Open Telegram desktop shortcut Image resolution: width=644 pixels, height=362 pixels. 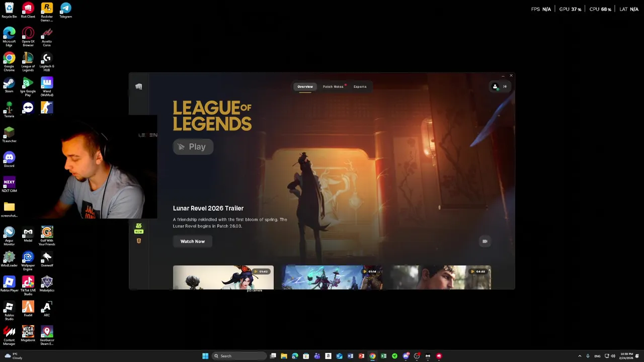[65, 11]
